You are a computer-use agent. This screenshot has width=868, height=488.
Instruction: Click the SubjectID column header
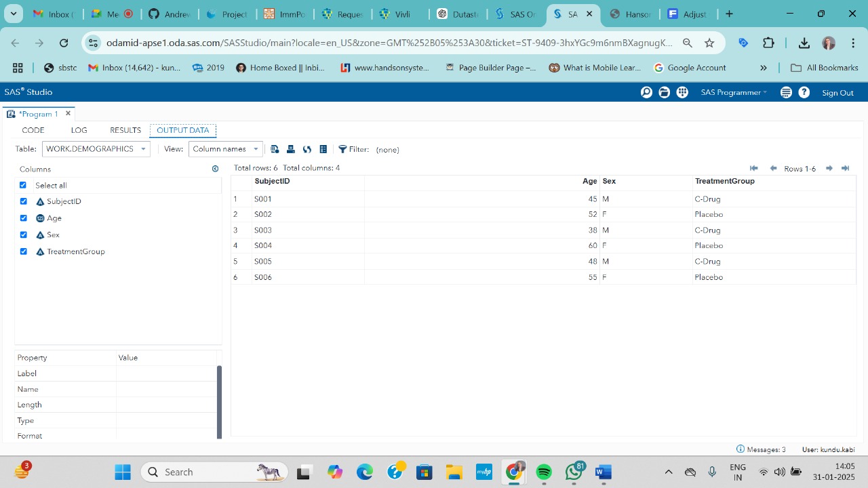pos(308,182)
